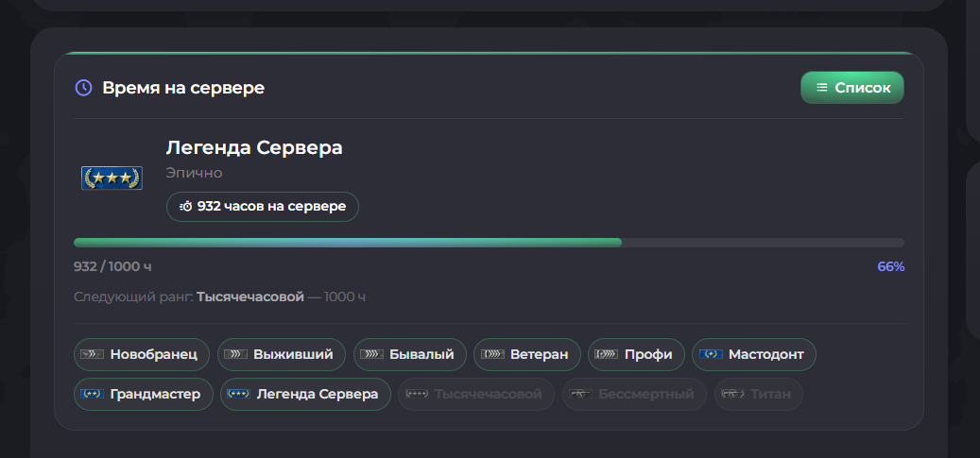Select the Профи rank chip

pos(636,355)
